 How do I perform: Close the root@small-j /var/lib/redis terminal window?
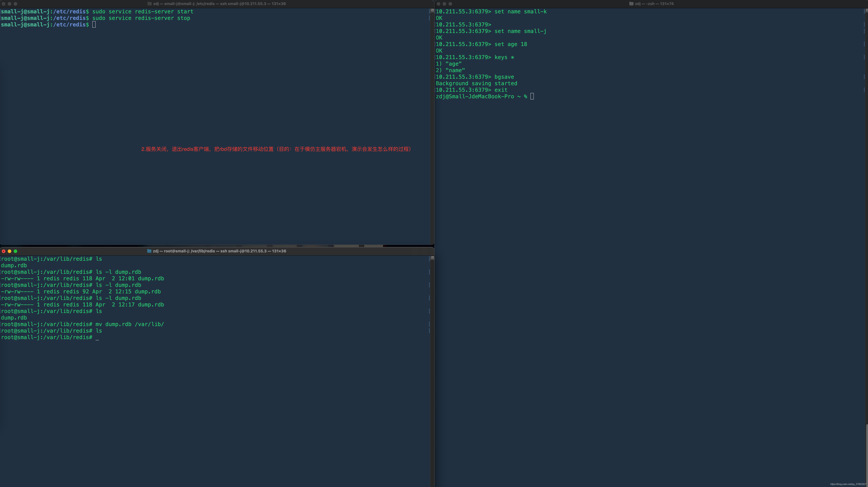(x=4, y=251)
